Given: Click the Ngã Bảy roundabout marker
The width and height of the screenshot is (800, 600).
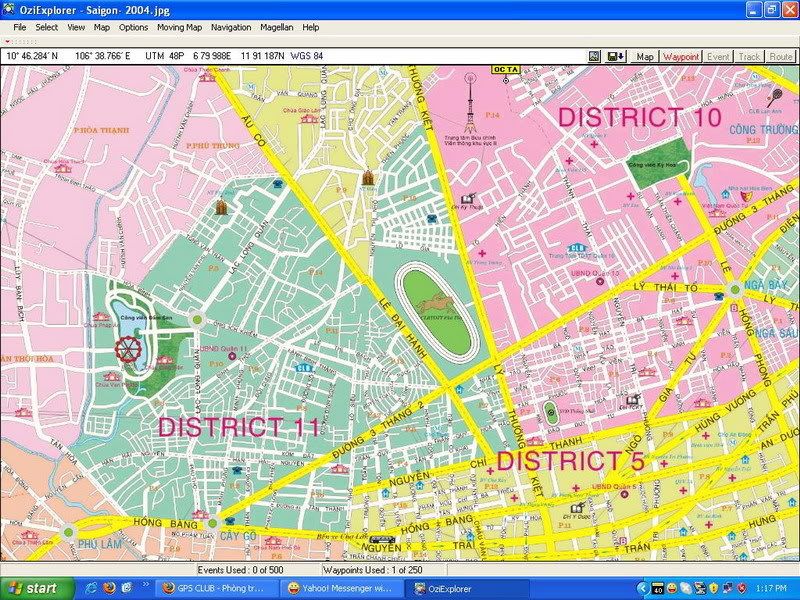Looking at the screenshot, I should (735, 290).
